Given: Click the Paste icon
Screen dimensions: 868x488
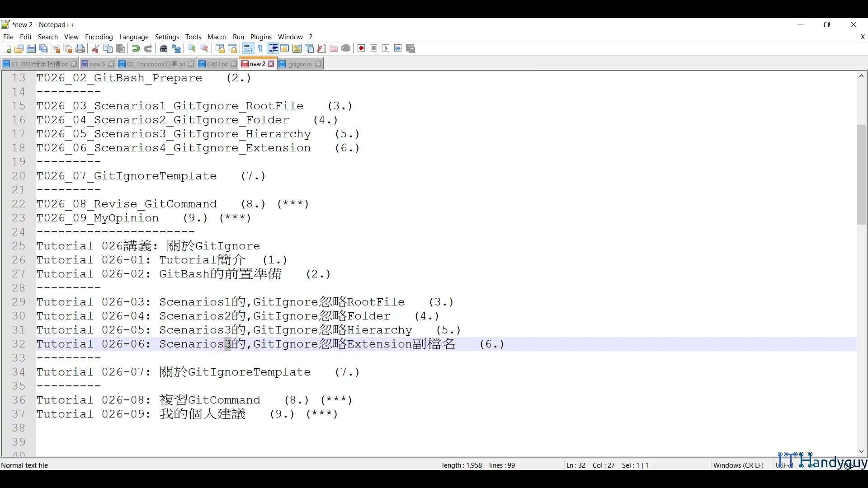Looking at the screenshot, I should pyautogui.click(x=120, y=48).
